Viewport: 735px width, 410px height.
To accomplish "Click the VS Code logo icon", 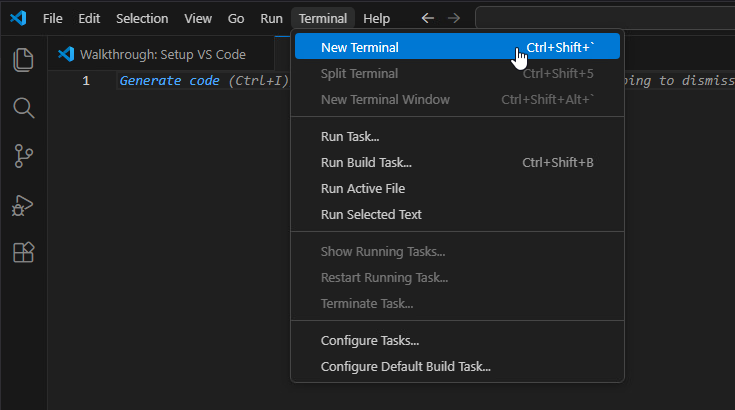I will (x=18, y=18).
